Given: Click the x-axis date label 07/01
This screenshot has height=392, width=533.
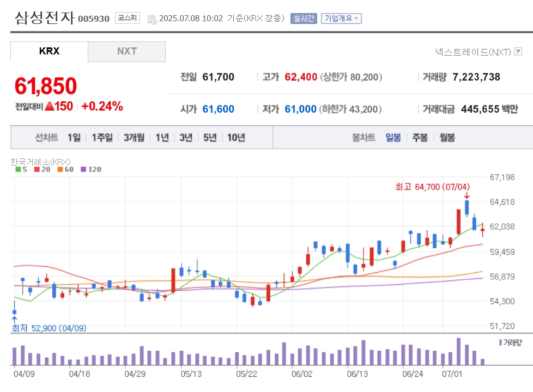Looking at the screenshot, I should (452, 374).
